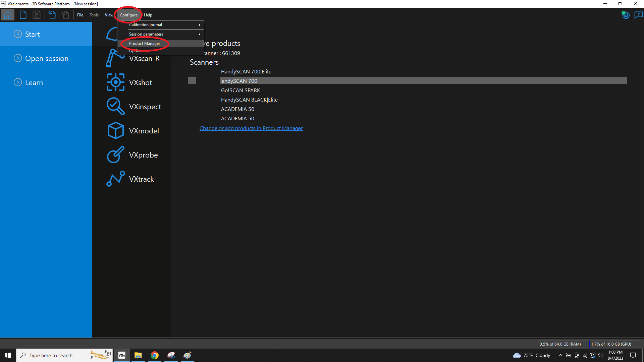Click the globe network status icon
644x362 pixels.
pyautogui.click(x=626, y=15)
